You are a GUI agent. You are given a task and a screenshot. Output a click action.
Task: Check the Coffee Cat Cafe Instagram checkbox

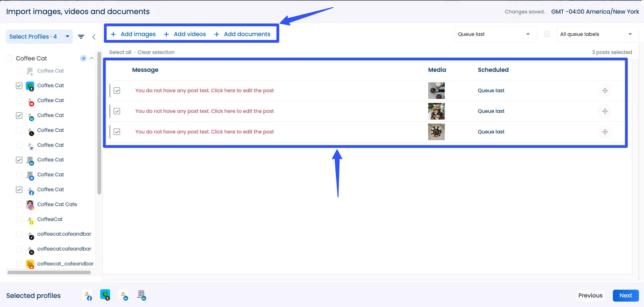click(19, 205)
